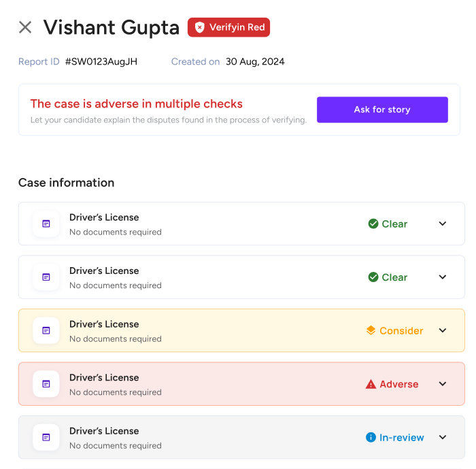
Task: Close the Vishant Gupta report panel
Action: [x=25, y=27]
